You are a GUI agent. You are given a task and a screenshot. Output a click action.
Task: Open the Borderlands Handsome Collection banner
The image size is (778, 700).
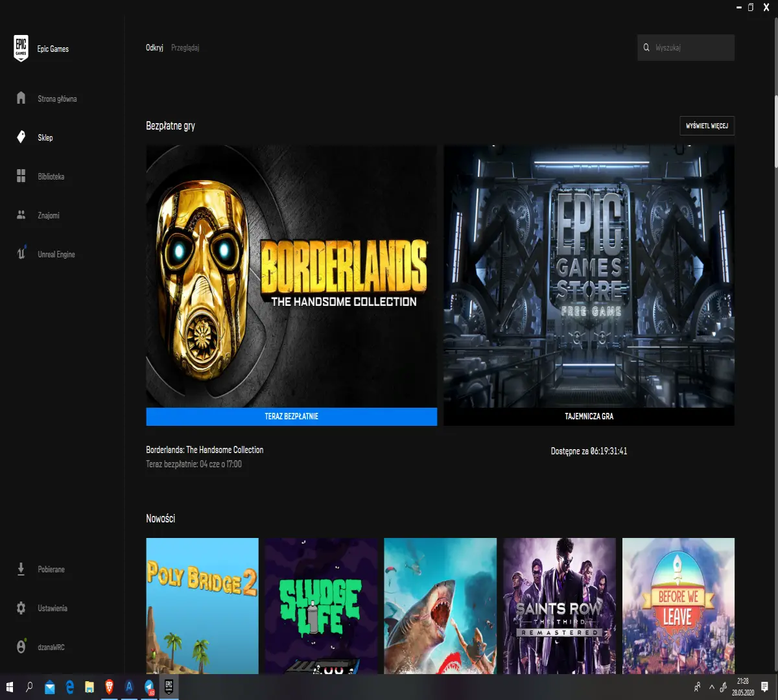[x=291, y=276]
